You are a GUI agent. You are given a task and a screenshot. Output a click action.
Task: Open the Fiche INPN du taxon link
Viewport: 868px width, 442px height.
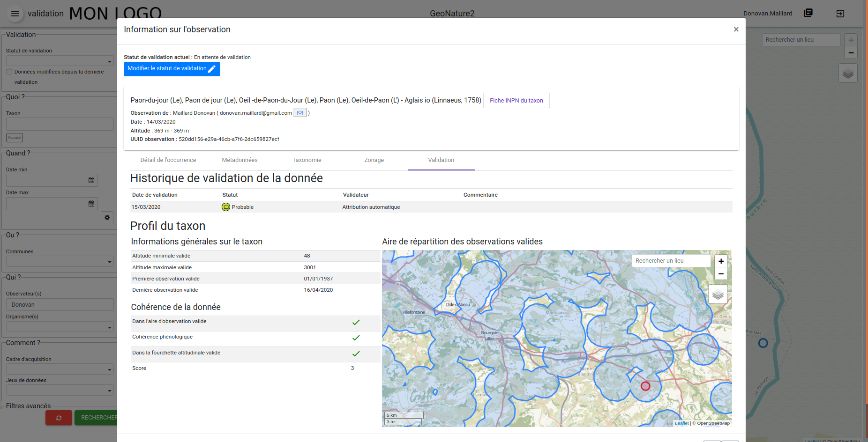point(516,101)
